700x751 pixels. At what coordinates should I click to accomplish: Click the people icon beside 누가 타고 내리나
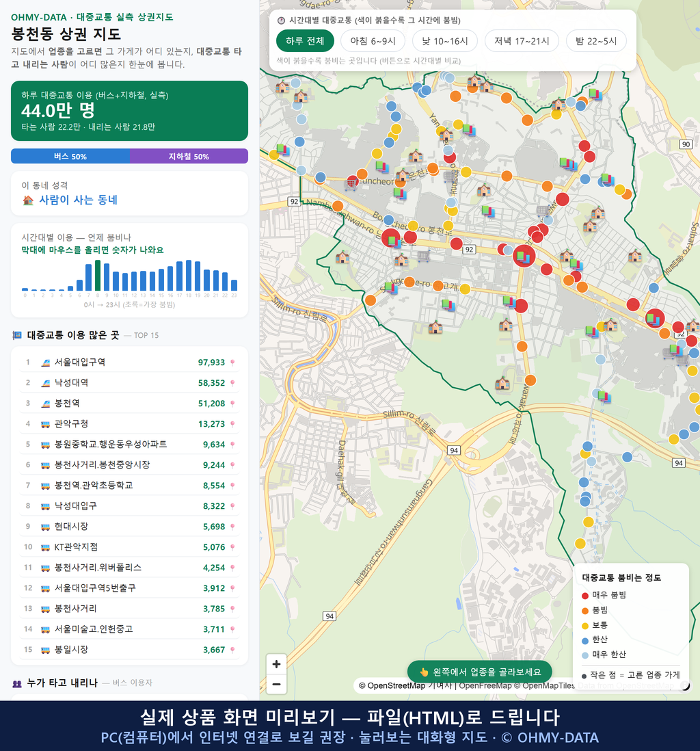[17, 683]
